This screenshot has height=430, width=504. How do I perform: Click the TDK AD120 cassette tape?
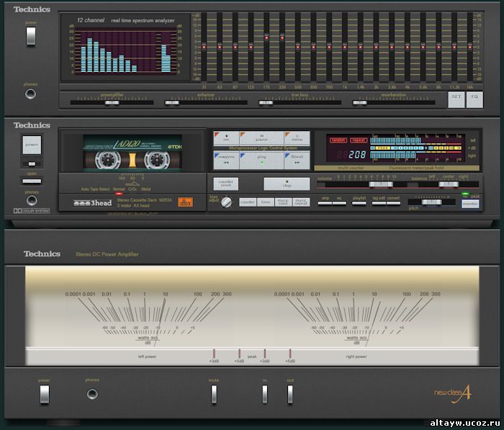[x=132, y=152]
